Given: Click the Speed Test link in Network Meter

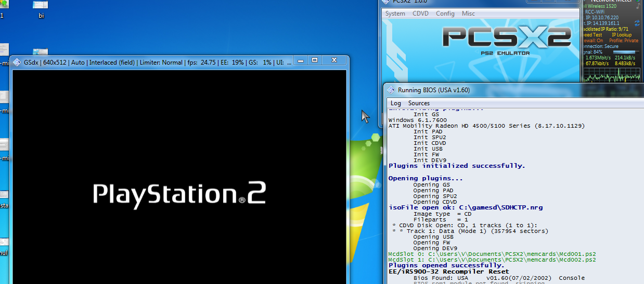Looking at the screenshot, I should 593,35.
